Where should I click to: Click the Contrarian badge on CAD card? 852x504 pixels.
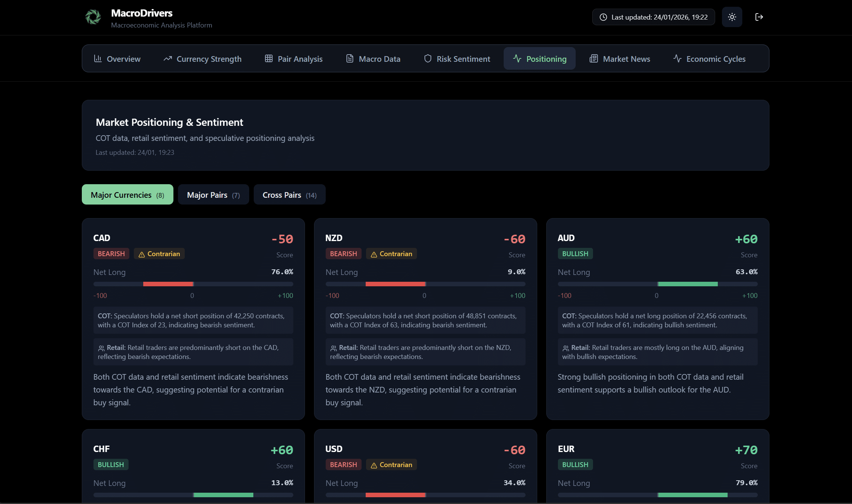159,254
